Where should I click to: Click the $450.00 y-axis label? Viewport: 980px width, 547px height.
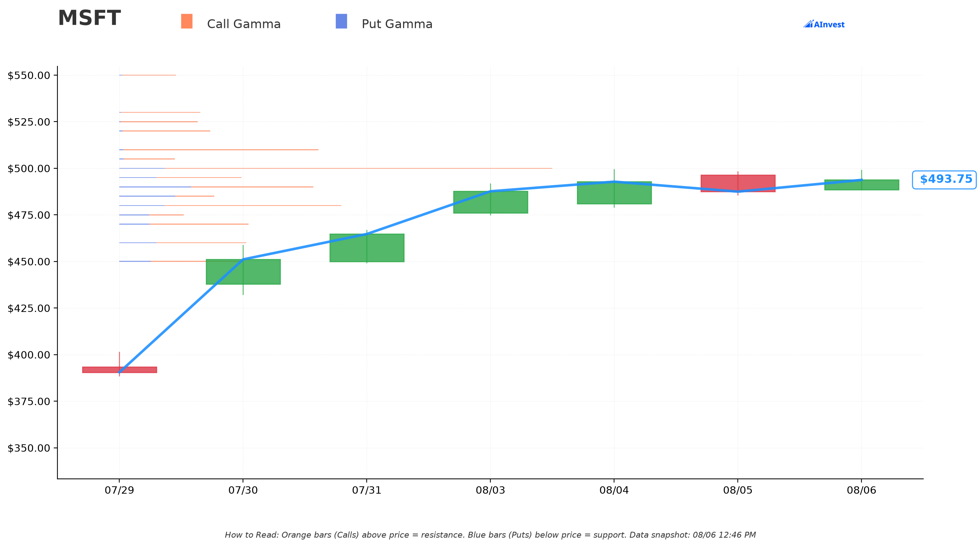(x=29, y=262)
